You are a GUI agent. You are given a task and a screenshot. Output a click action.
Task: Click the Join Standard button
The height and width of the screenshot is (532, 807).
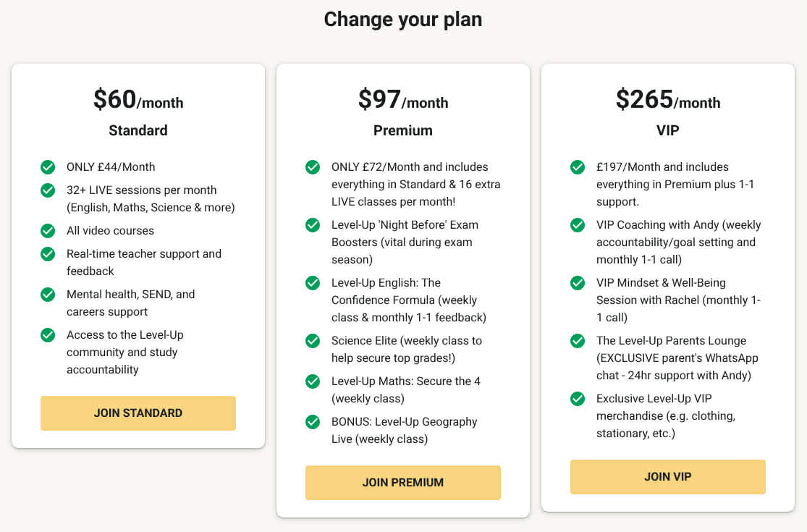click(138, 413)
